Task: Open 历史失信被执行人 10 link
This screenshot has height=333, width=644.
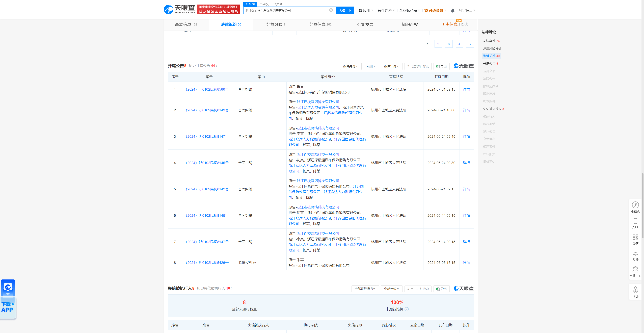Action: (x=214, y=288)
